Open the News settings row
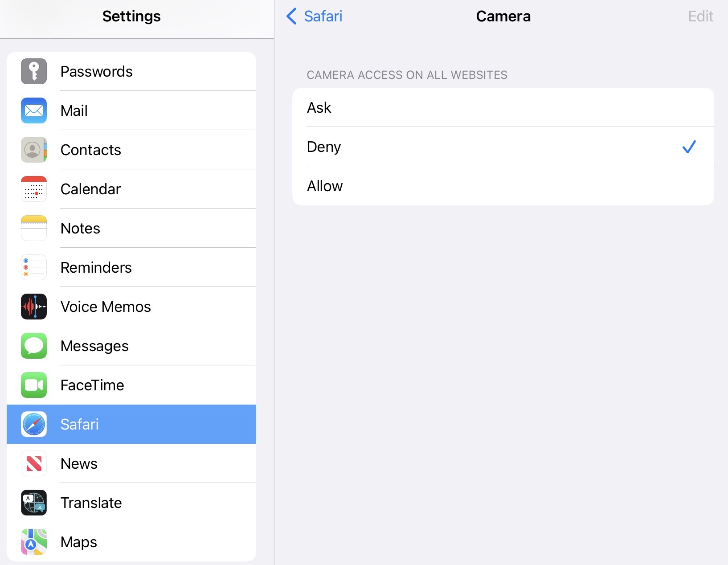The image size is (728, 565). pyautogui.click(x=131, y=463)
